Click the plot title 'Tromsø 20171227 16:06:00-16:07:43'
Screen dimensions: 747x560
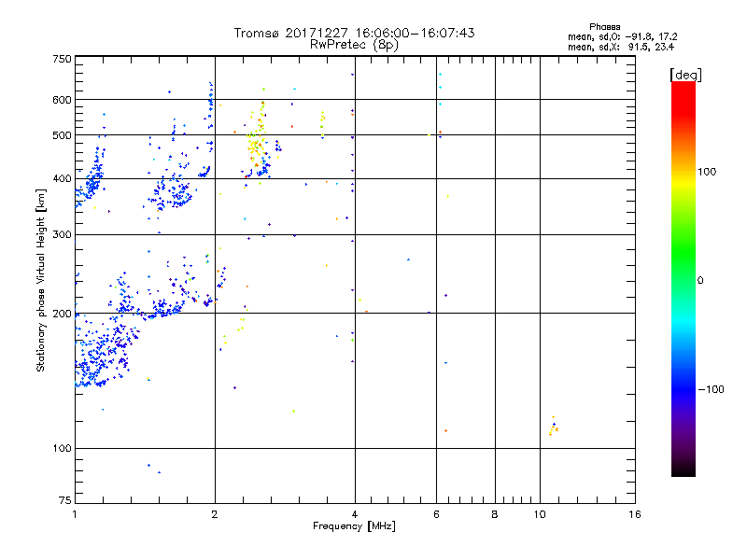coord(354,33)
